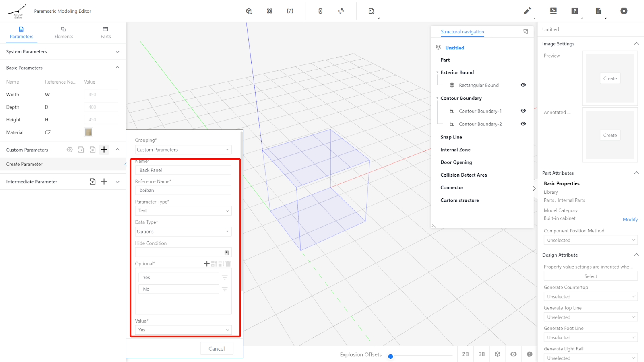Click Create button for Annotated image
This screenshot has width=644, height=362.
tap(610, 135)
